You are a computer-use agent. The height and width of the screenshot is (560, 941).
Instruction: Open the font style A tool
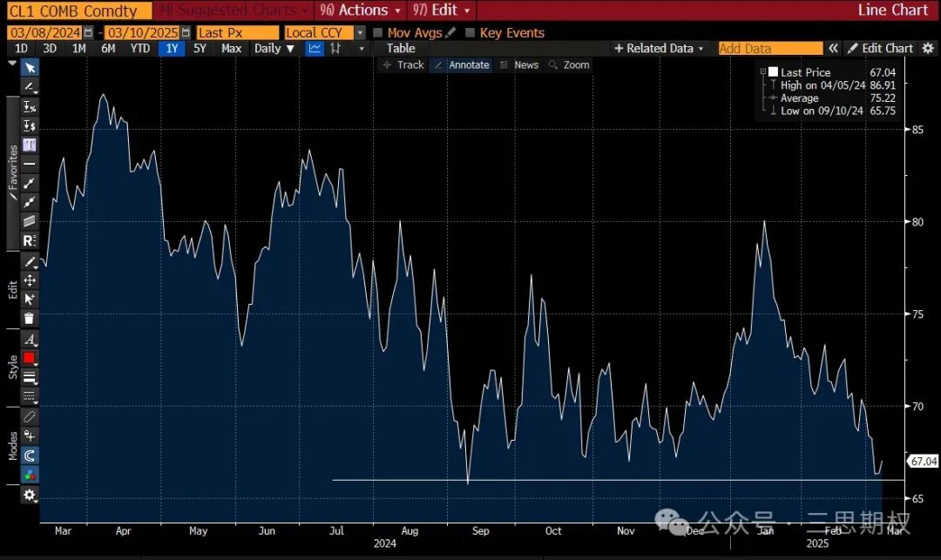click(30, 340)
